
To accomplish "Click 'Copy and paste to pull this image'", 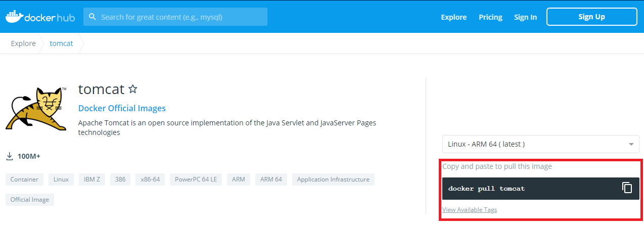I will pos(497,166).
